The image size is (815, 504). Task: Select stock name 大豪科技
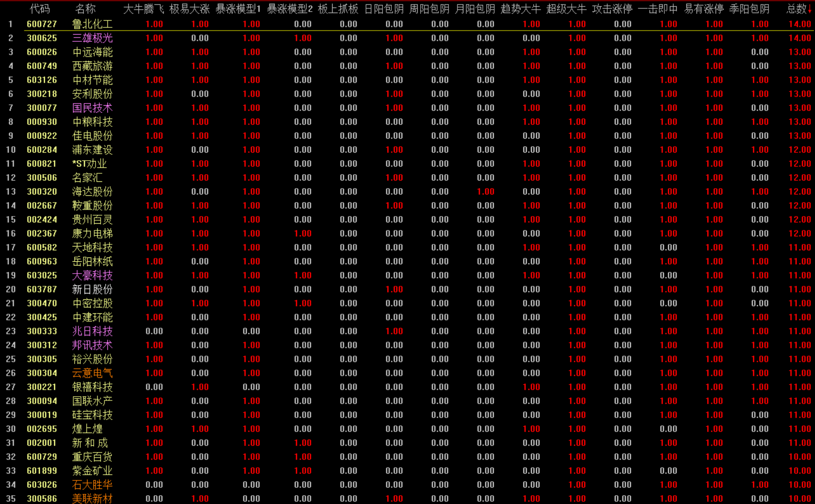pyautogui.click(x=92, y=275)
